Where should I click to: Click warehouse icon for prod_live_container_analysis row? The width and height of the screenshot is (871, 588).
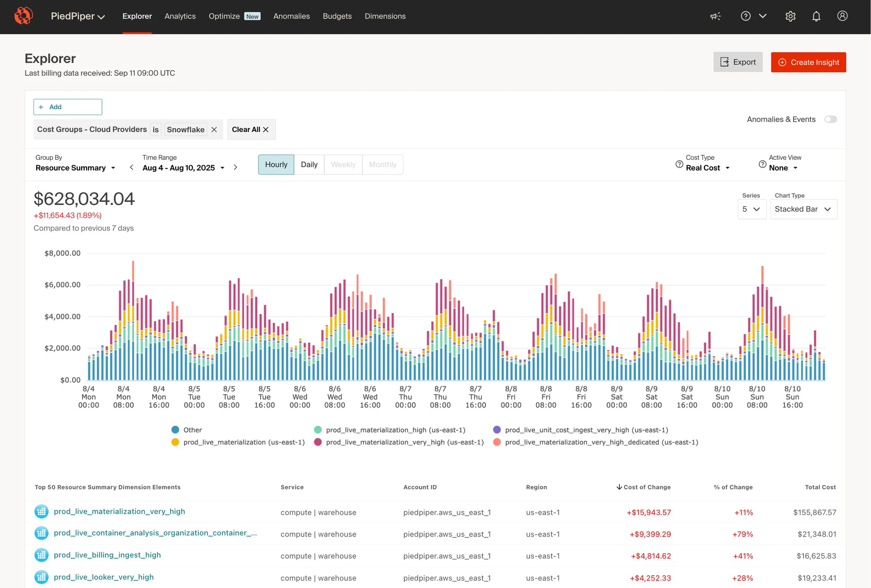(x=41, y=533)
